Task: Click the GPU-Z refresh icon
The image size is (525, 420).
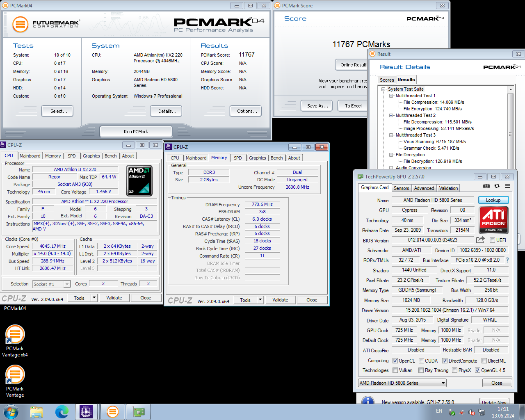Action: pyautogui.click(x=497, y=186)
